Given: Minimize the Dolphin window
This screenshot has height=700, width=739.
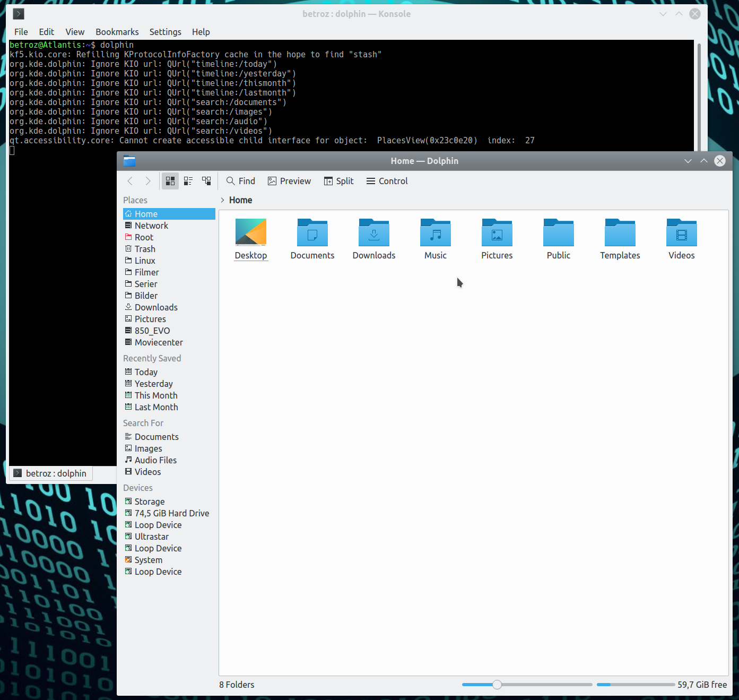Looking at the screenshot, I should (688, 161).
